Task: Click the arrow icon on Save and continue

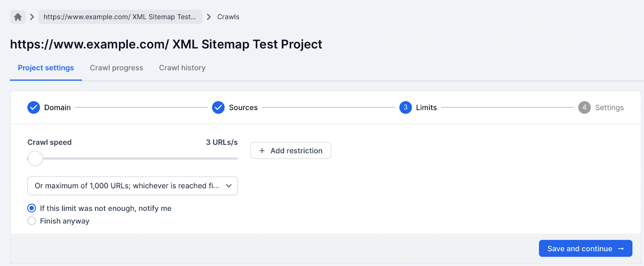Action: coord(621,249)
